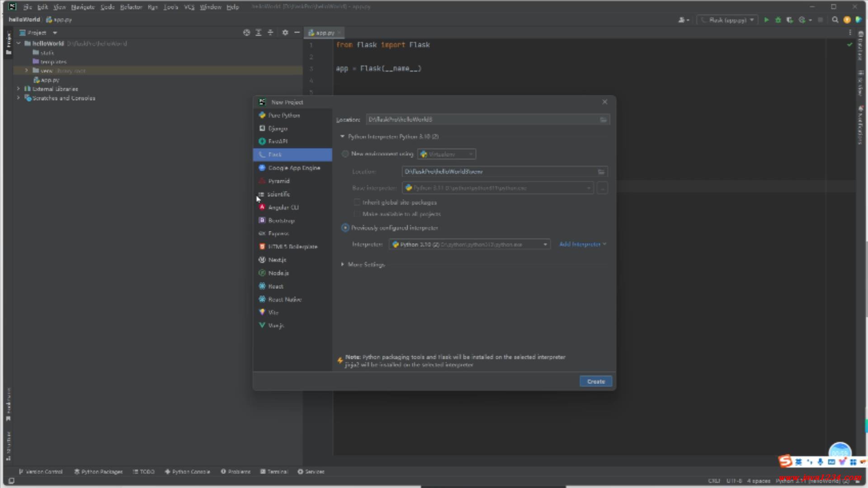Open the Navigate menu

(x=83, y=7)
